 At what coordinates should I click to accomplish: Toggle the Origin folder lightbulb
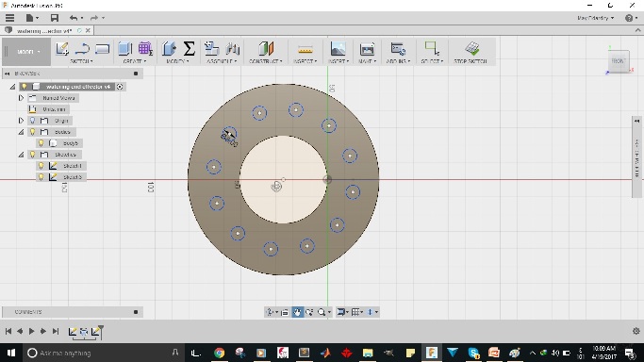(x=32, y=121)
